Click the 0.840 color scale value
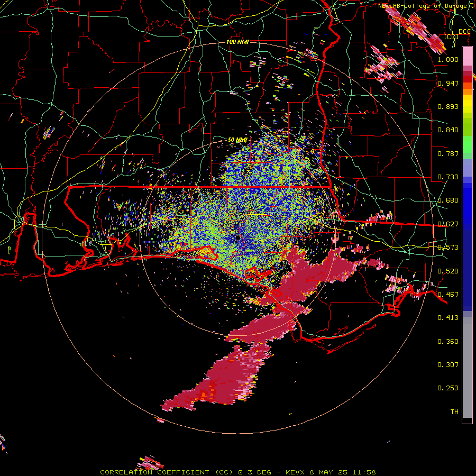Viewport: 476px width, 476px height. click(x=448, y=130)
